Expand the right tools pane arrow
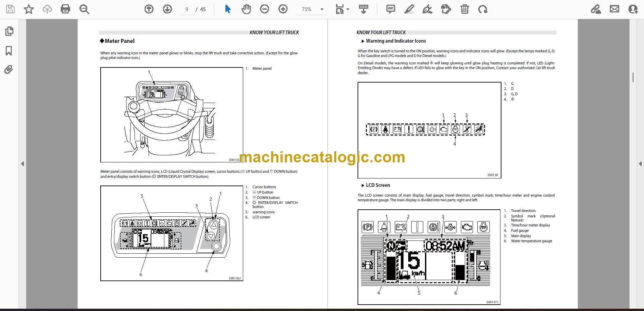644x311 pixels. pyautogui.click(x=640, y=164)
